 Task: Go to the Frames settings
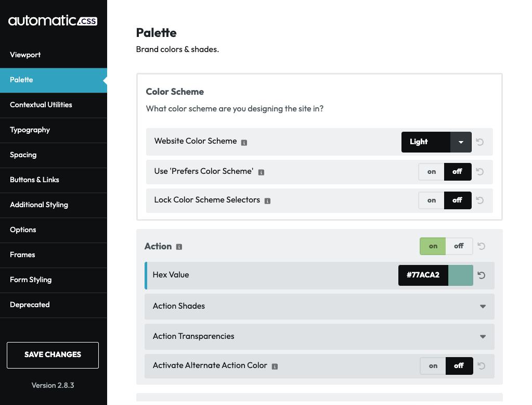click(54, 255)
